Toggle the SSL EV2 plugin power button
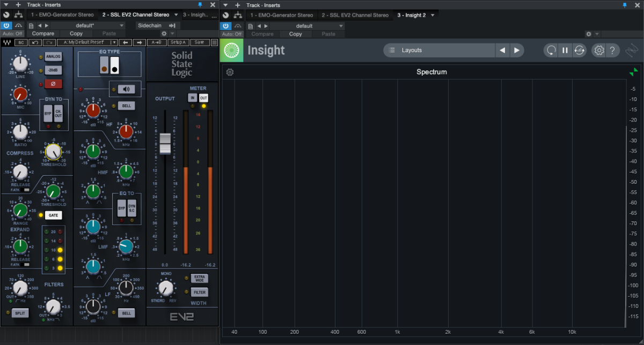Viewport: 644px width, 345px height. pos(6,25)
